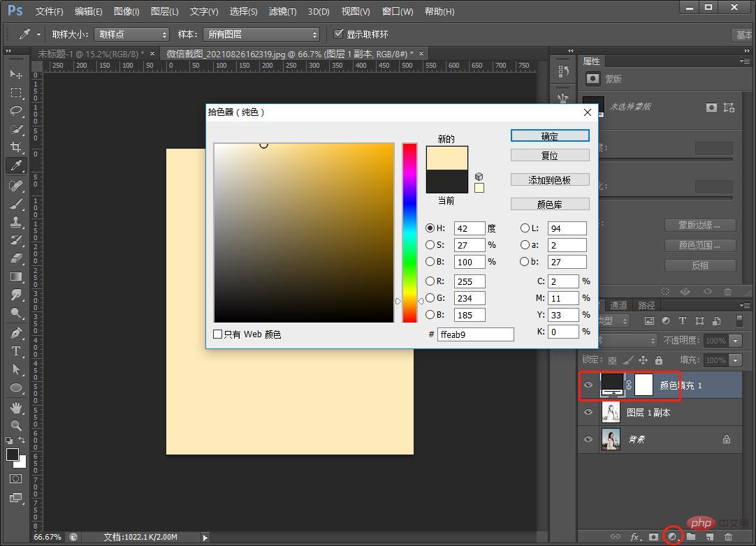Open the Eyedropper tool preset picker arrow

(x=38, y=34)
